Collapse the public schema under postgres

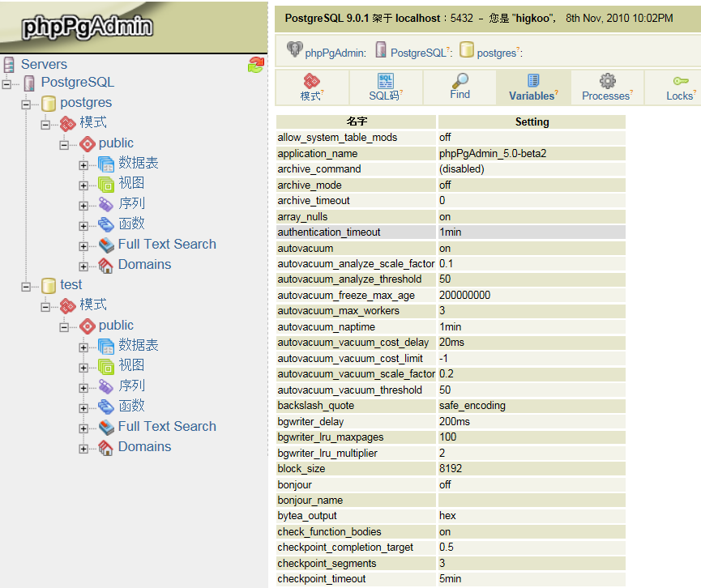pos(64,144)
